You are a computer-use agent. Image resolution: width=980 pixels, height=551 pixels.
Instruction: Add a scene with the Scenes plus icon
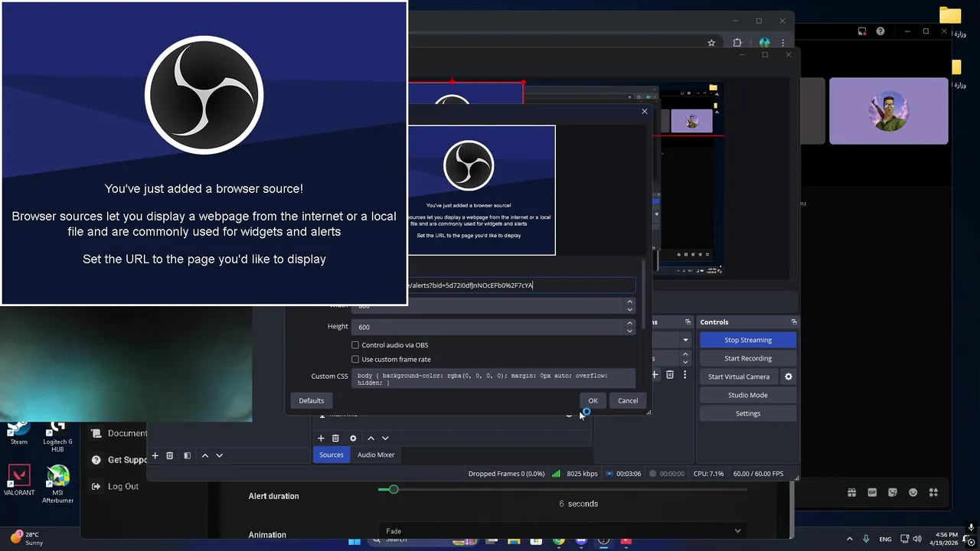(x=155, y=455)
